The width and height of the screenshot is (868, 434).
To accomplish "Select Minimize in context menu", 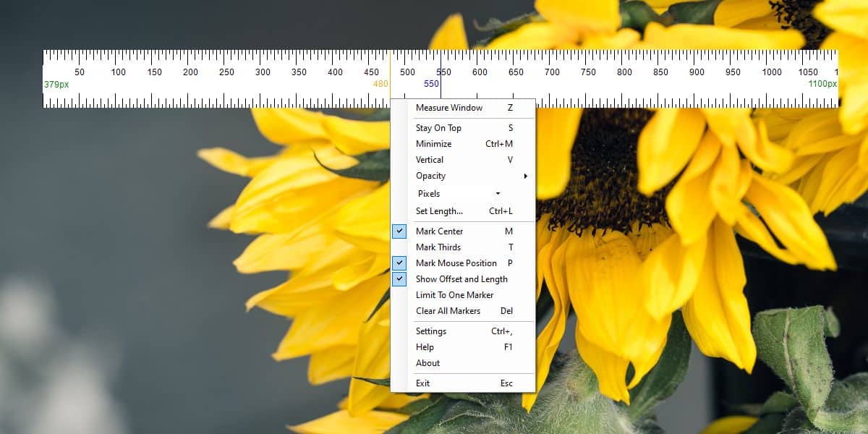I will (463, 144).
